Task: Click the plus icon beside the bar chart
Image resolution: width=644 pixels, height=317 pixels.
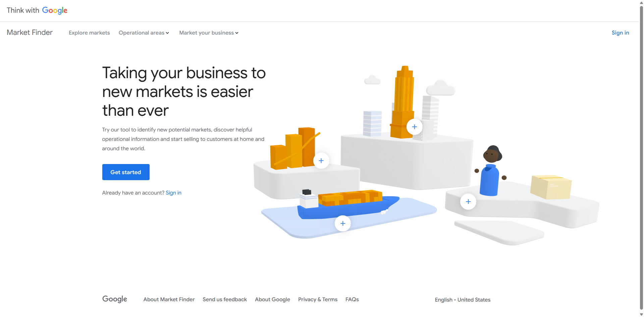Action: coord(321,161)
